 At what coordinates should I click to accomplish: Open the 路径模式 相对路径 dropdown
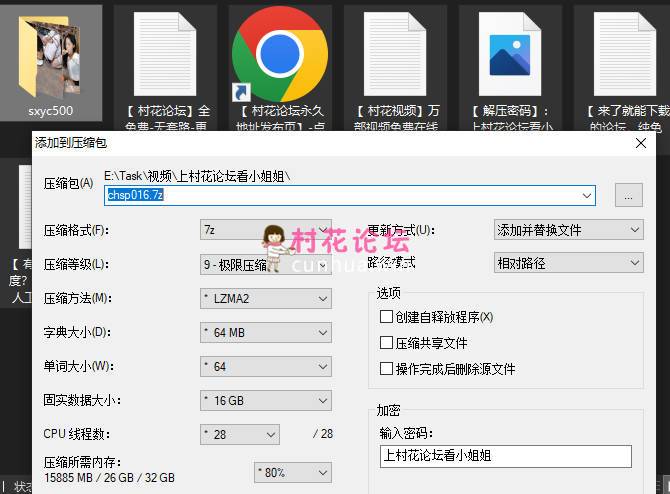tap(568, 263)
